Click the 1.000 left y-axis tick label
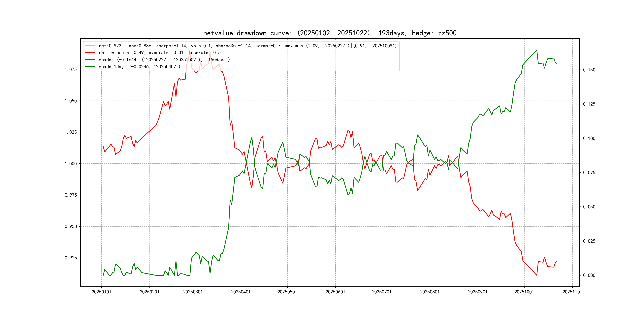The width and height of the screenshot is (644, 322). click(71, 164)
